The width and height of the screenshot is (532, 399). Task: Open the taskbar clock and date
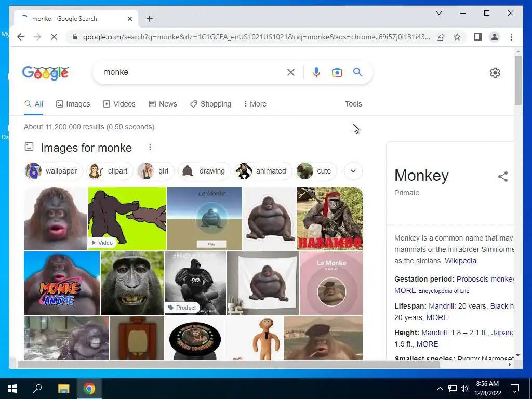point(487,389)
